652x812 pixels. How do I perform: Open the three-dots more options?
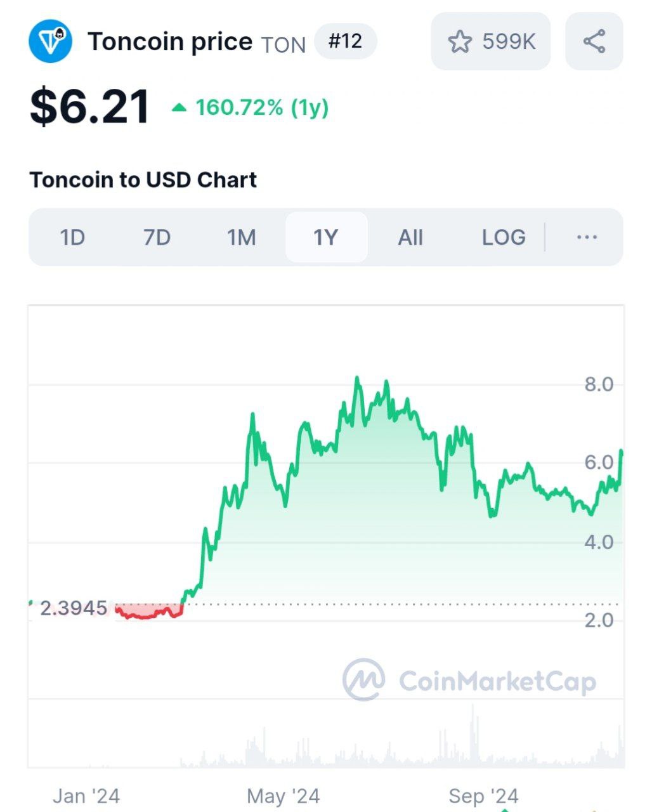(x=587, y=237)
